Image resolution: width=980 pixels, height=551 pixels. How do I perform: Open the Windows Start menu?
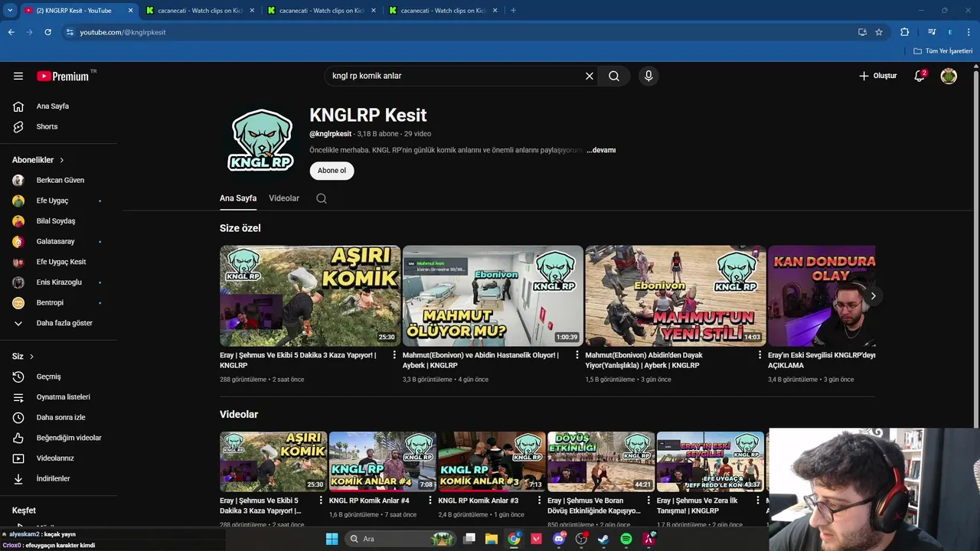(332, 539)
